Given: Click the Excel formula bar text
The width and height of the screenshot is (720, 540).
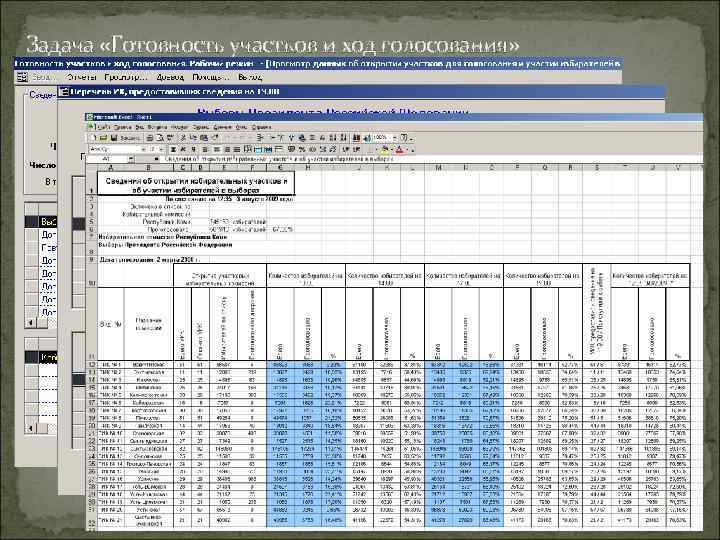Looking at the screenshot, I should (x=279, y=159).
